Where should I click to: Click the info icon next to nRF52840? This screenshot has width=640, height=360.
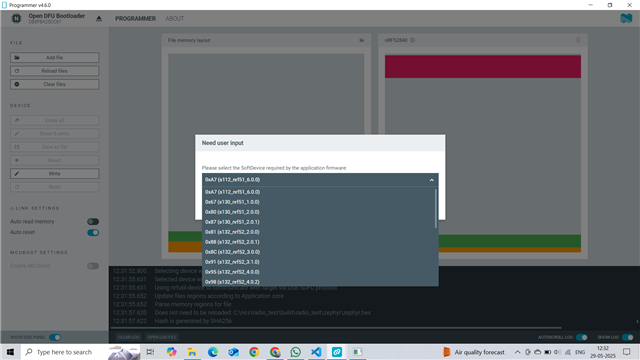pos(412,40)
